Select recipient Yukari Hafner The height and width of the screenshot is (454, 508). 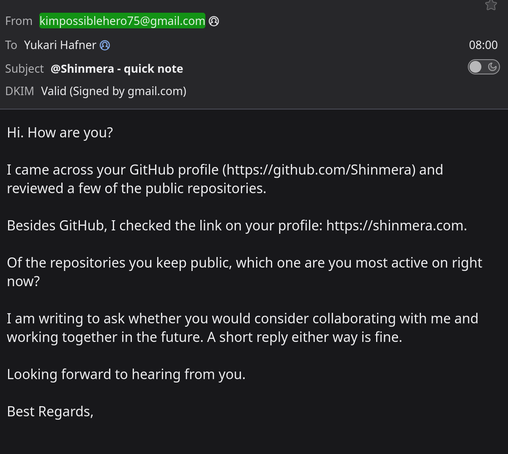tap(60, 45)
